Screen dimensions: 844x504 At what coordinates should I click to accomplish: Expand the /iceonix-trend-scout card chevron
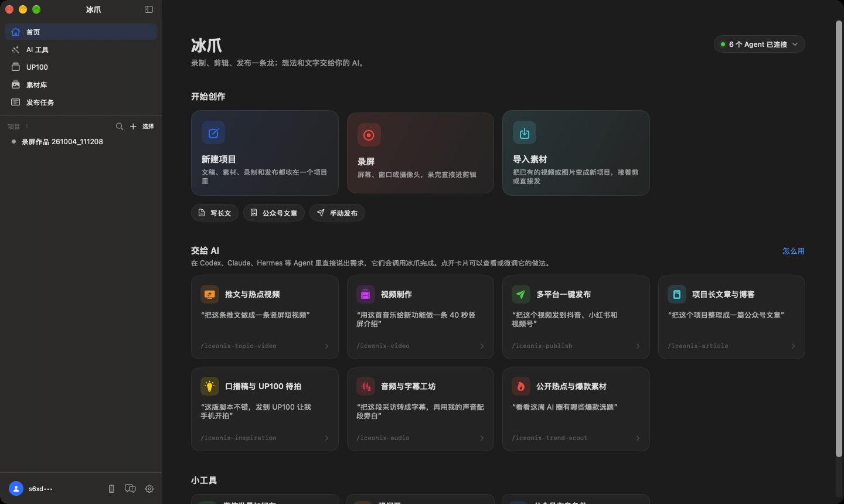pyautogui.click(x=638, y=438)
